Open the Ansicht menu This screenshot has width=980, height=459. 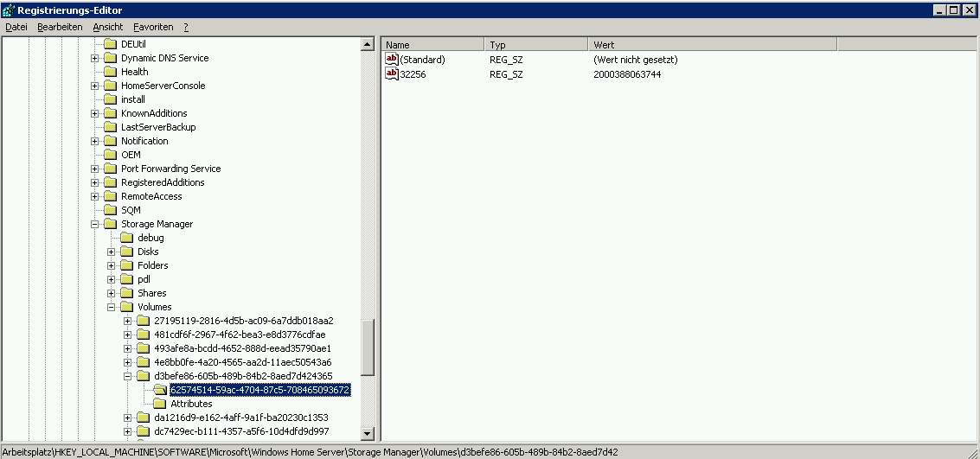point(107,27)
